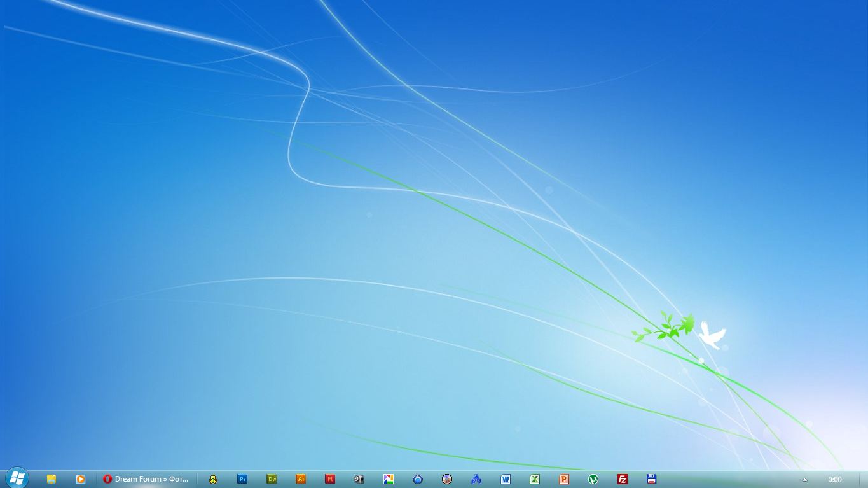Open the Windows Start menu
868x488 pixels.
click(x=17, y=478)
